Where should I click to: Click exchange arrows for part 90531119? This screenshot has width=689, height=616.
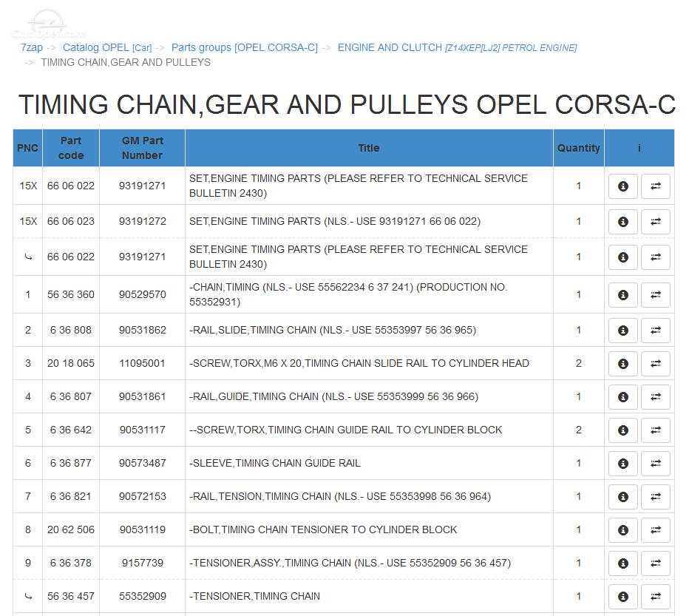pos(655,529)
